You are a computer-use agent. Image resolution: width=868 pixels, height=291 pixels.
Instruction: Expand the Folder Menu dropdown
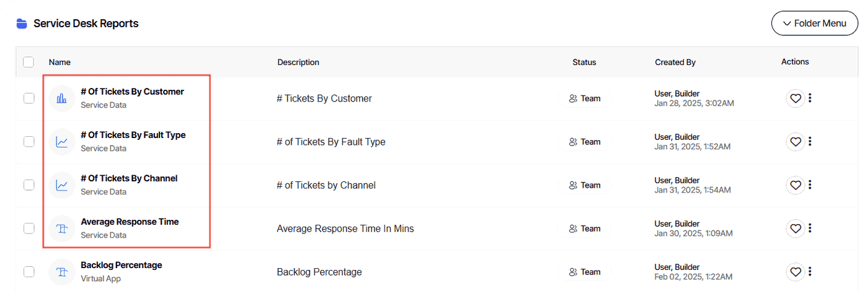[x=815, y=24]
